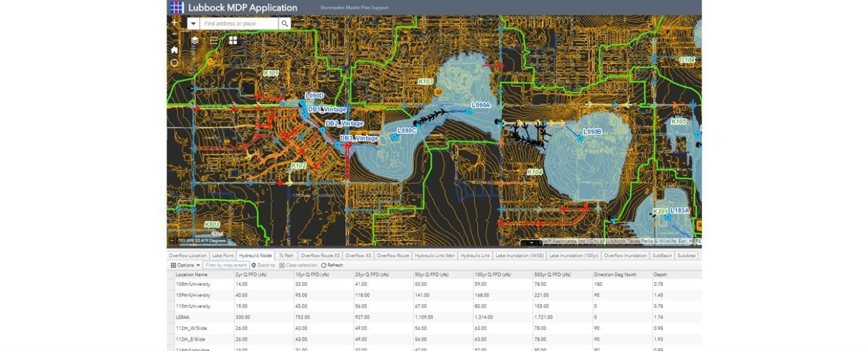The height and width of the screenshot is (351, 868).
Task: Open the Layer List stack icon
Action: (x=195, y=41)
